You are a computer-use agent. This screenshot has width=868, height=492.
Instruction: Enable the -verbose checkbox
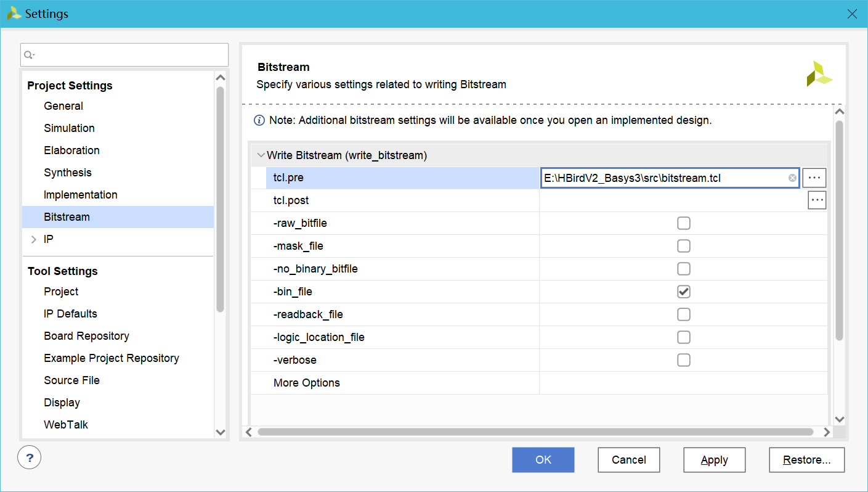coord(683,360)
